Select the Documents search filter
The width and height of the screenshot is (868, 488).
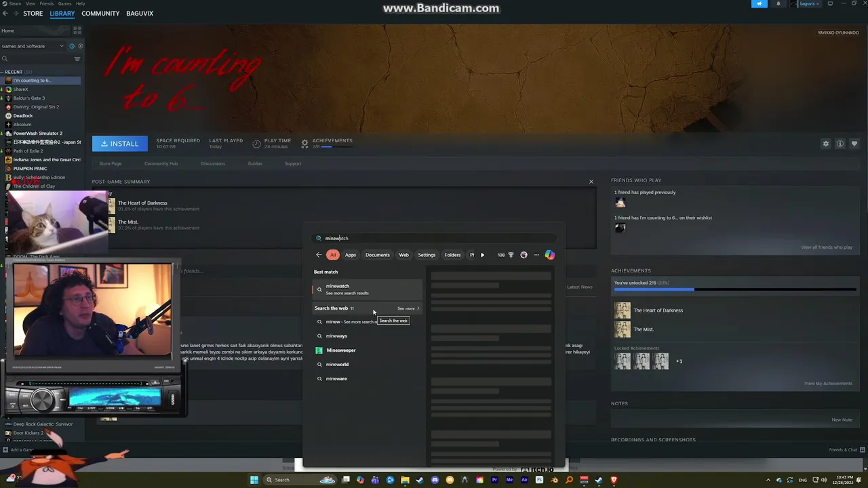(378, 255)
